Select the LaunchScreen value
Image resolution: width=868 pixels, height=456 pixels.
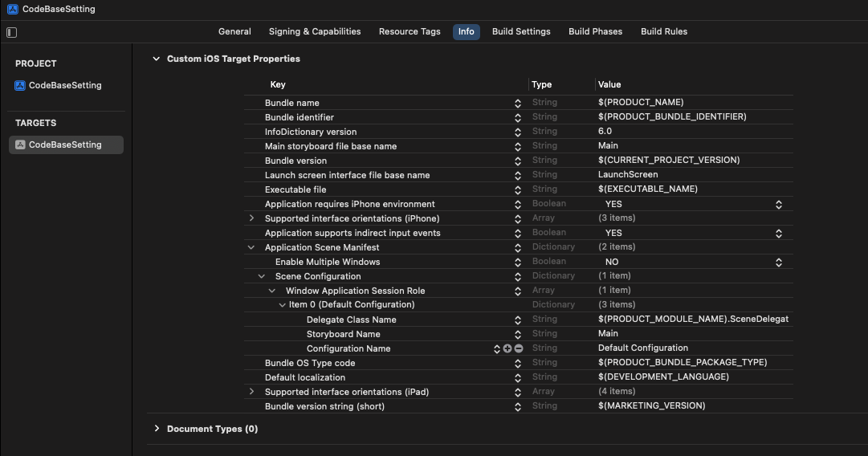pyautogui.click(x=628, y=174)
